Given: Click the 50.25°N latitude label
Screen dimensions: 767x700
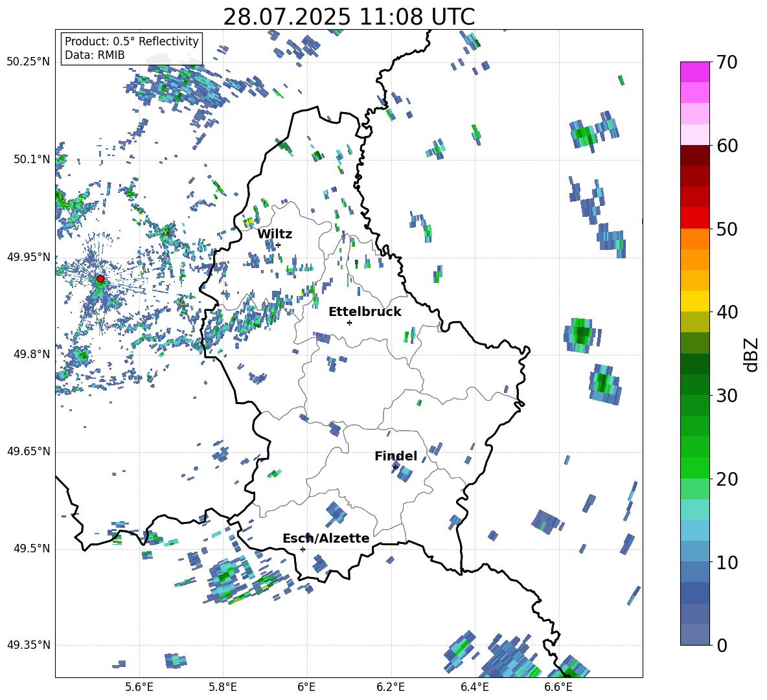Looking at the screenshot, I should (29, 62).
